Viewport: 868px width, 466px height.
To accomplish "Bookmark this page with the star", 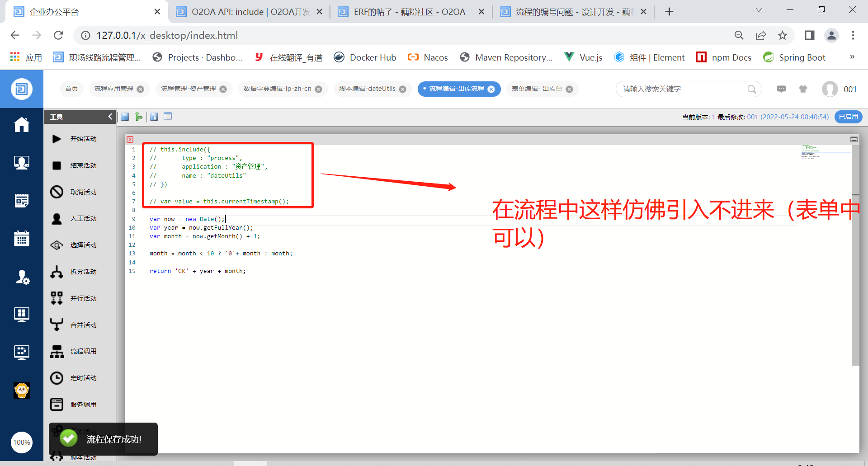I will click(x=783, y=35).
